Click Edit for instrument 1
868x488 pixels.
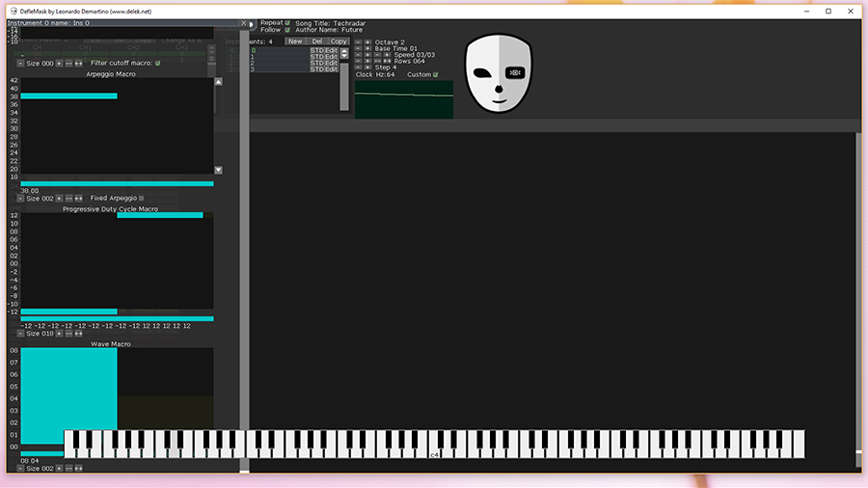[x=331, y=57]
